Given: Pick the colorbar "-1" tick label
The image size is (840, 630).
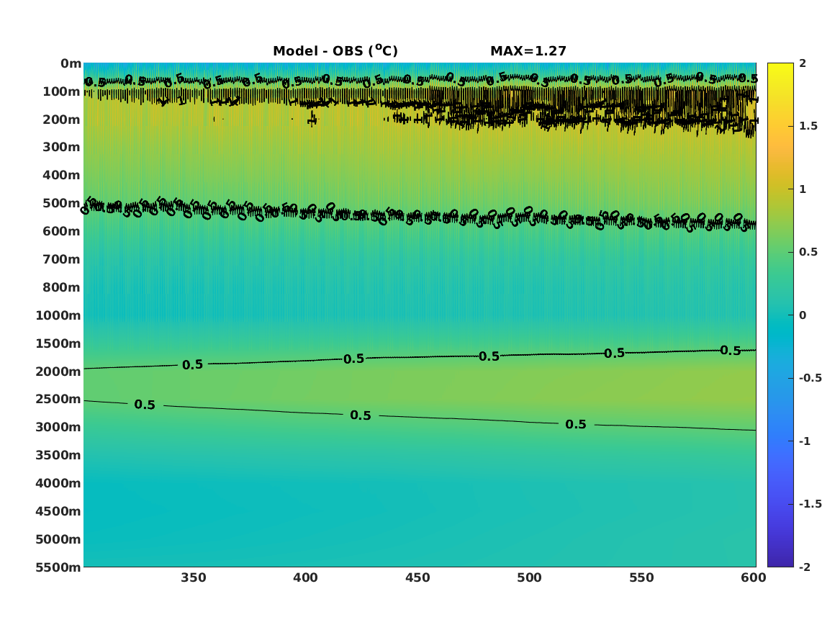Looking at the screenshot, I should click(805, 441).
